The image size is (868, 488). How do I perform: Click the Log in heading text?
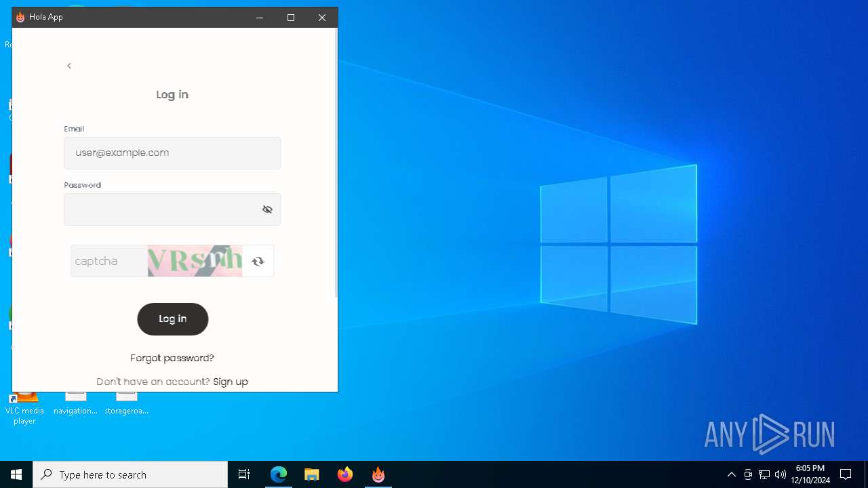point(172,95)
